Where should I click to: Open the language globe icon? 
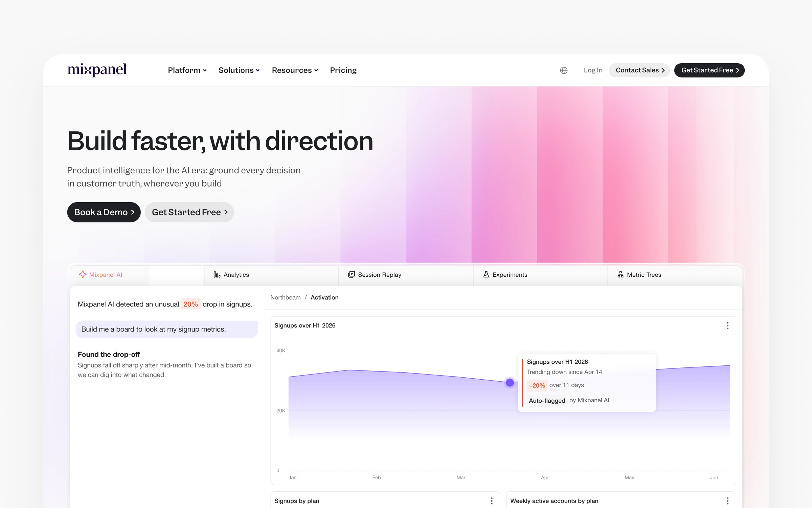pos(564,70)
